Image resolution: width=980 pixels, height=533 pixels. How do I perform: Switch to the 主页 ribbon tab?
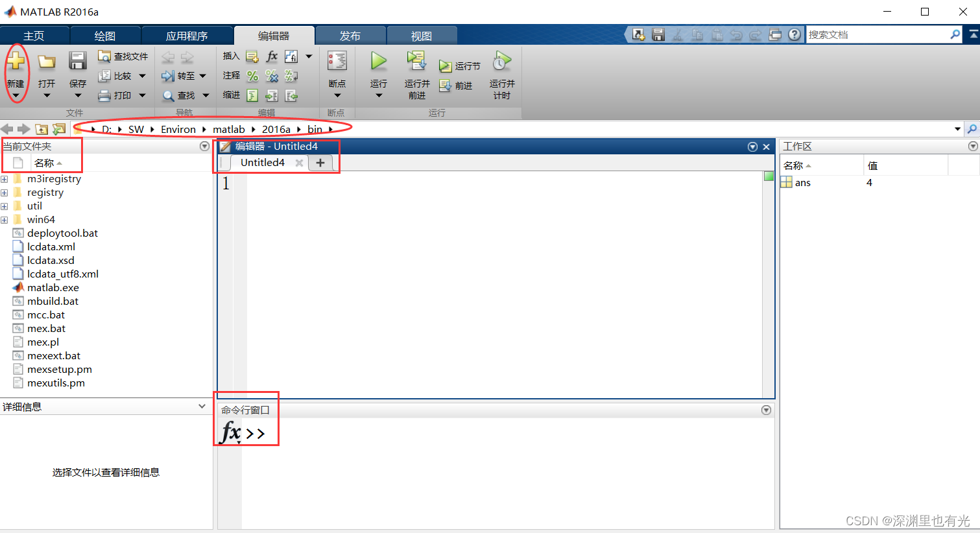(x=35, y=35)
